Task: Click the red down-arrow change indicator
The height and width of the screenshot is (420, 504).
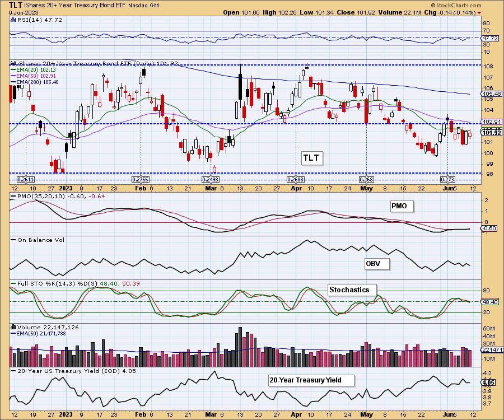Action: tap(479, 13)
